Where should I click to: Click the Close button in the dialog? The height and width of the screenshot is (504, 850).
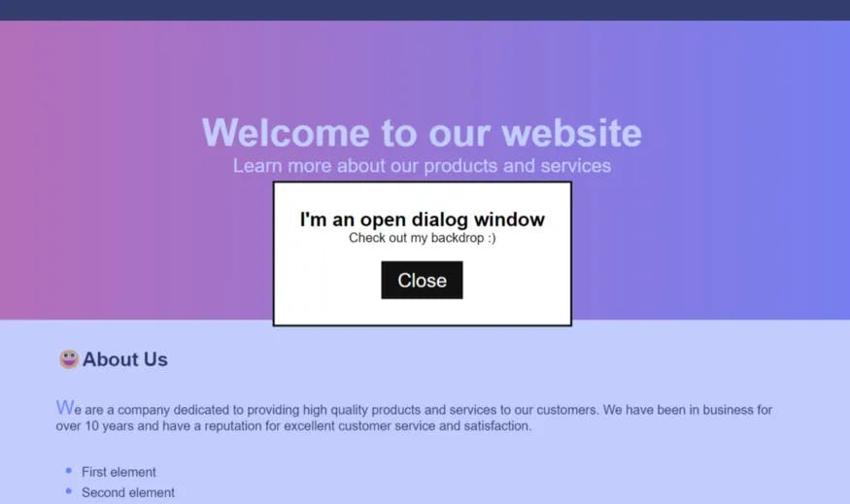pyautogui.click(x=422, y=281)
